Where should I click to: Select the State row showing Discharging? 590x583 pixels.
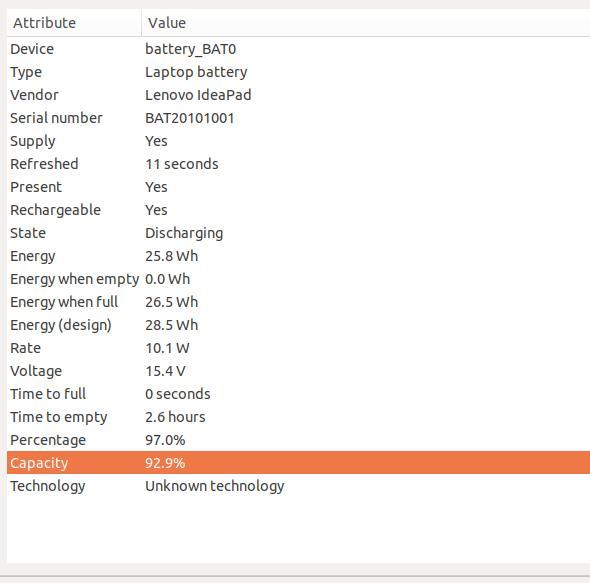pyautogui.click(x=298, y=233)
